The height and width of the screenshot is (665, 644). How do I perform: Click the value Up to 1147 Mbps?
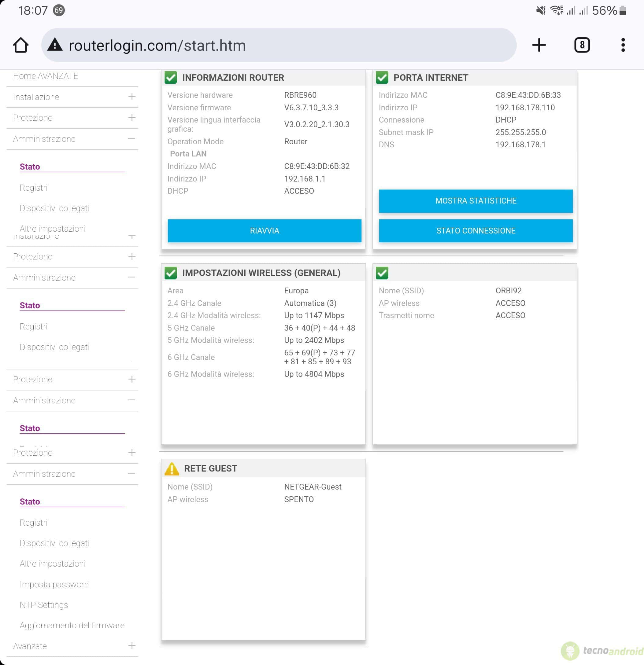tap(314, 315)
